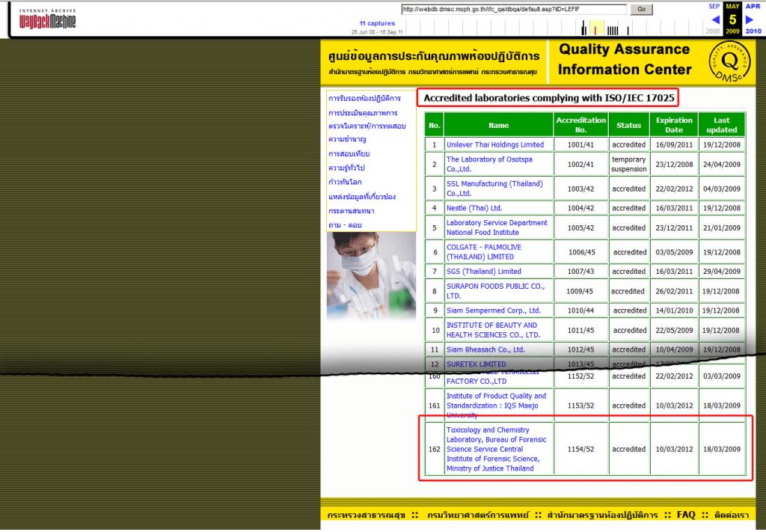Click the next capture right arrow
766x532 pixels.
coord(750,19)
